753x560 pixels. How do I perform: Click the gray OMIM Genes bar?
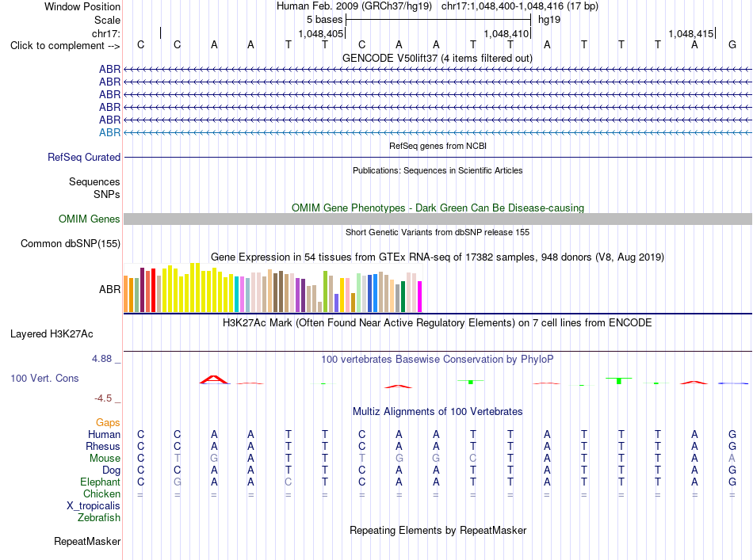pyautogui.click(x=438, y=219)
